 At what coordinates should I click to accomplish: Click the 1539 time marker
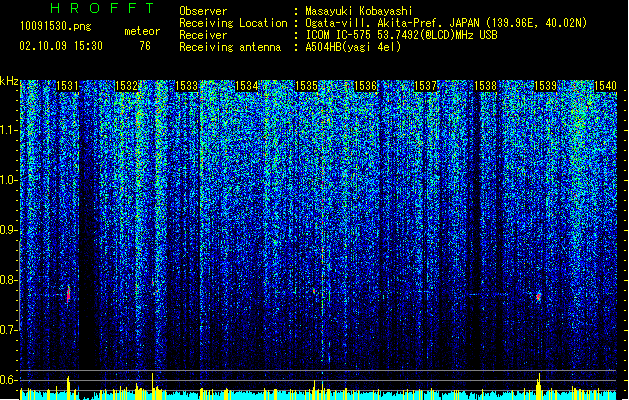coord(545,86)
